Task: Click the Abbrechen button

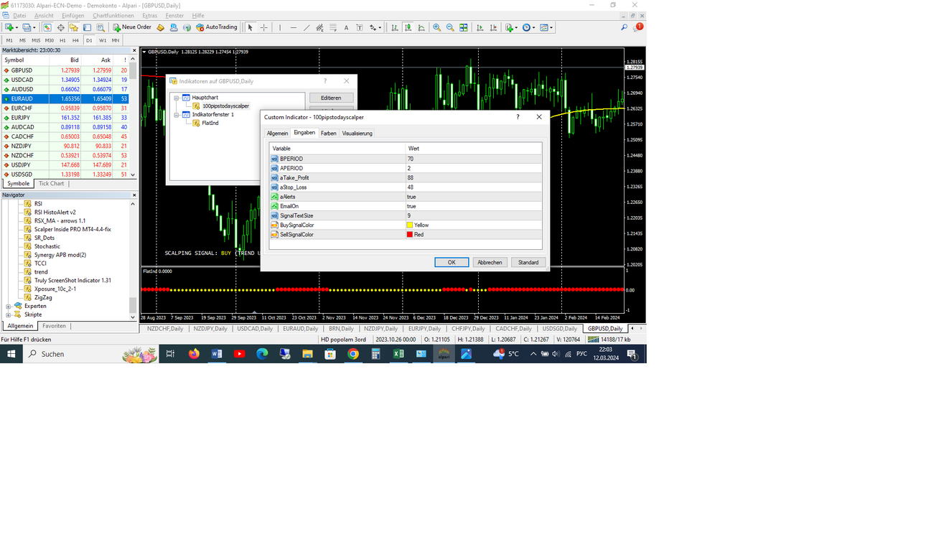Action: click(x=490, y=263)
